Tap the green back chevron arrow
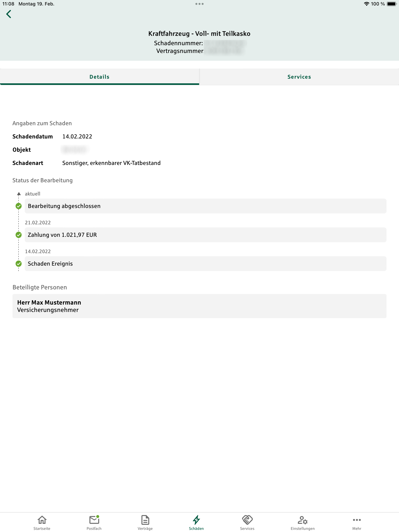The image size is (399, 532). coord(9,14)
